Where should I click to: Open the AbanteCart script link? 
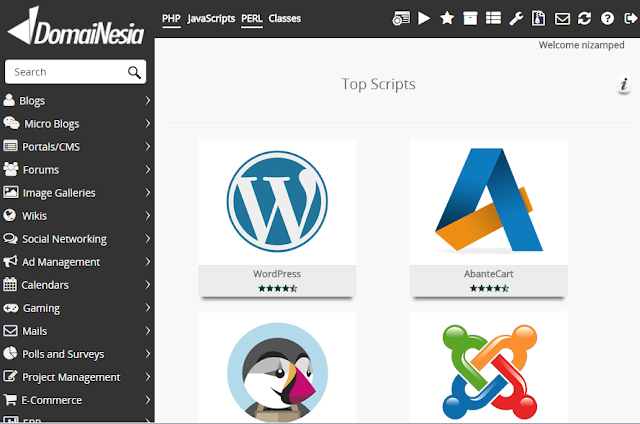click(489, 274)
